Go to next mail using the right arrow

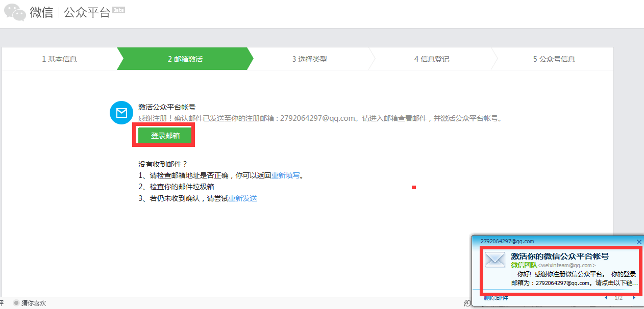[x=634, y=298]
